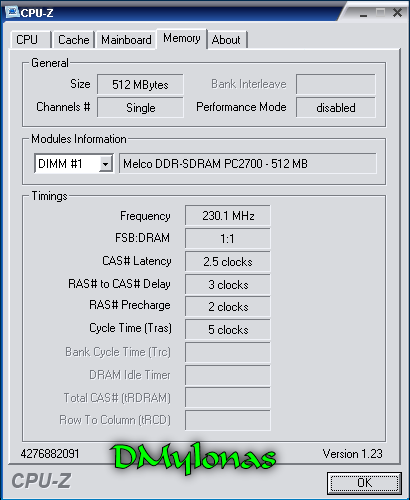This screenshot has height=500, width=410.
Task: Click the OK button
Action: (x=364, y=483)
